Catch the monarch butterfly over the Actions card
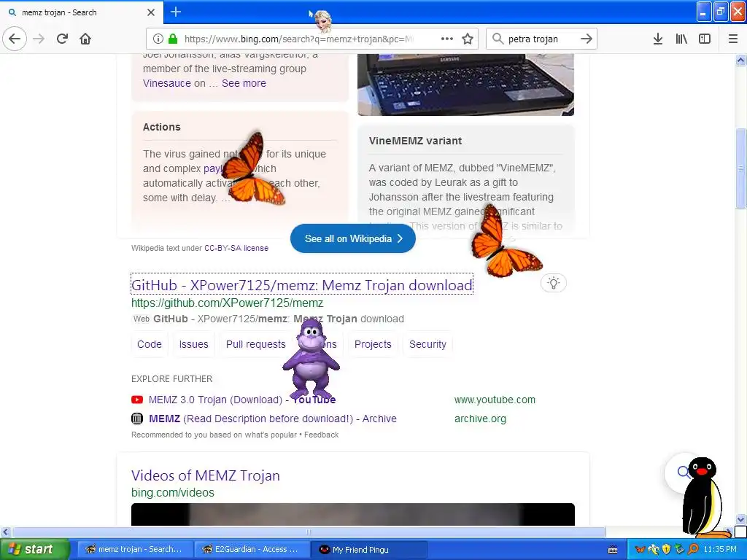The width and height of the screenshot is (747, 560). pyautogui.click(x=252, y=169)
